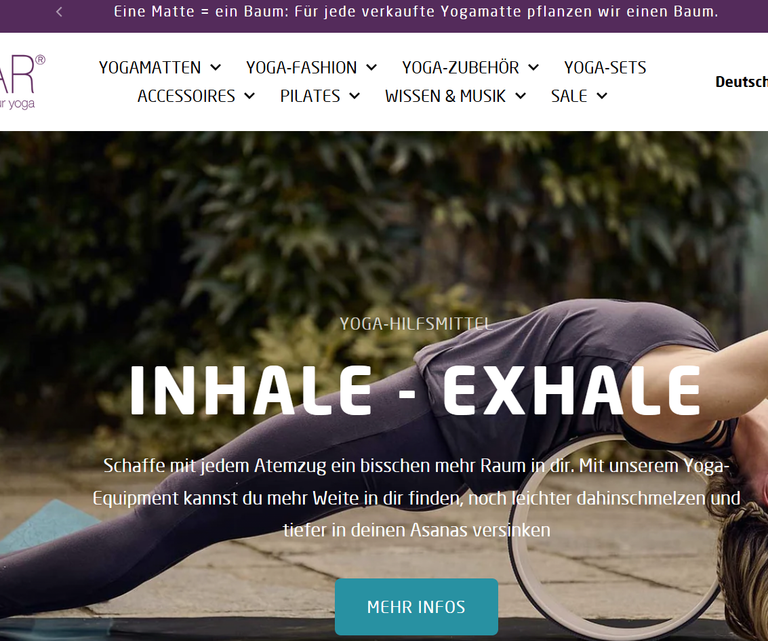Expand WISSEN & MUSIK chevron arrow

(521, 96)
